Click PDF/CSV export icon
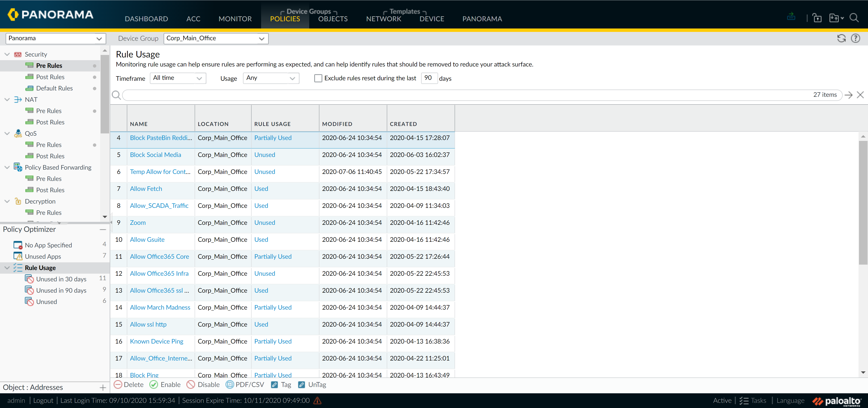The width and height of the screenshot is (868, 408). (229, 384)
